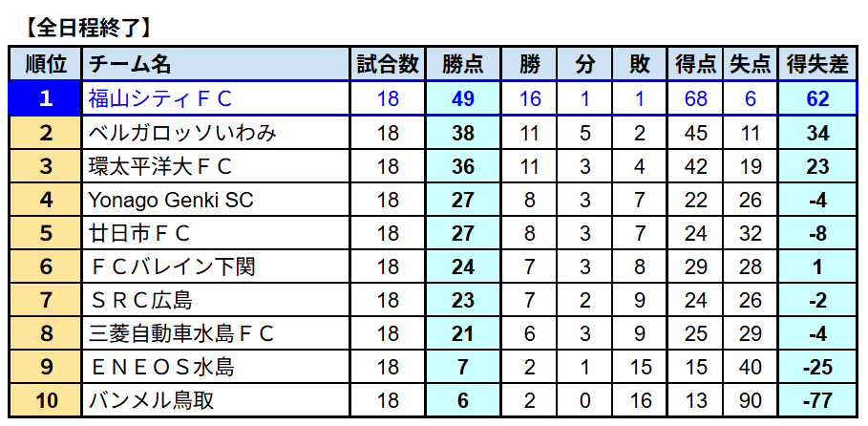This screenshot has height=426, width=868.
Task: Click the バンメル鳥取 team cell
Action: (151, 400)
